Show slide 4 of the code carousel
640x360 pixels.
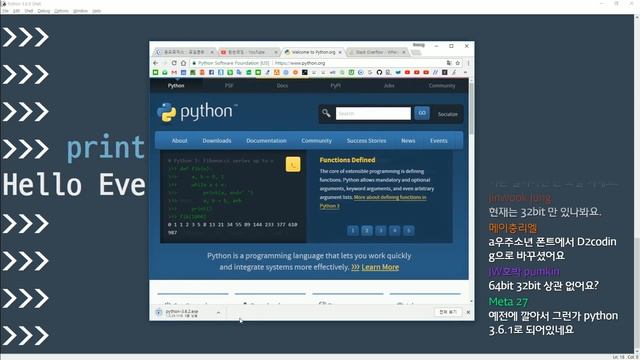click(x=394, y=231)
